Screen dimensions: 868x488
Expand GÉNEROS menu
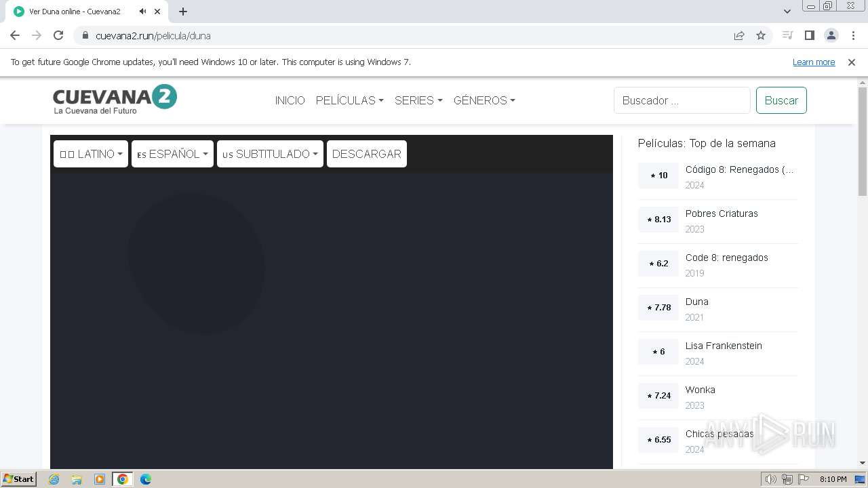click(x=484, y=100)
